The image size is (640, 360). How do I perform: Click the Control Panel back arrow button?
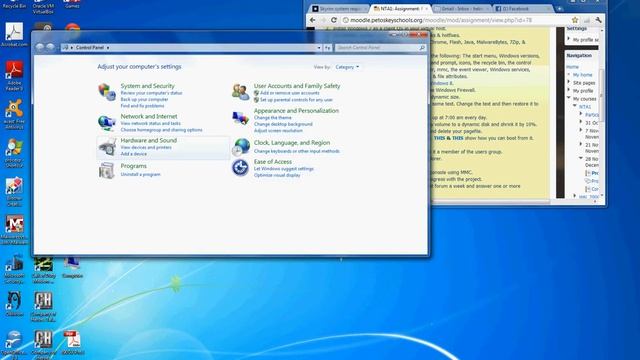pyautogui.click(x=40, y=47)
